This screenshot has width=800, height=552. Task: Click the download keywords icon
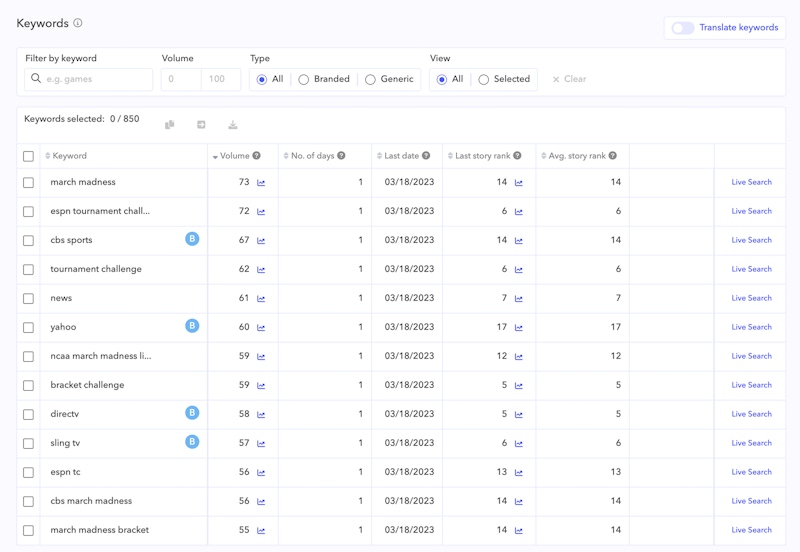(233, 125)
